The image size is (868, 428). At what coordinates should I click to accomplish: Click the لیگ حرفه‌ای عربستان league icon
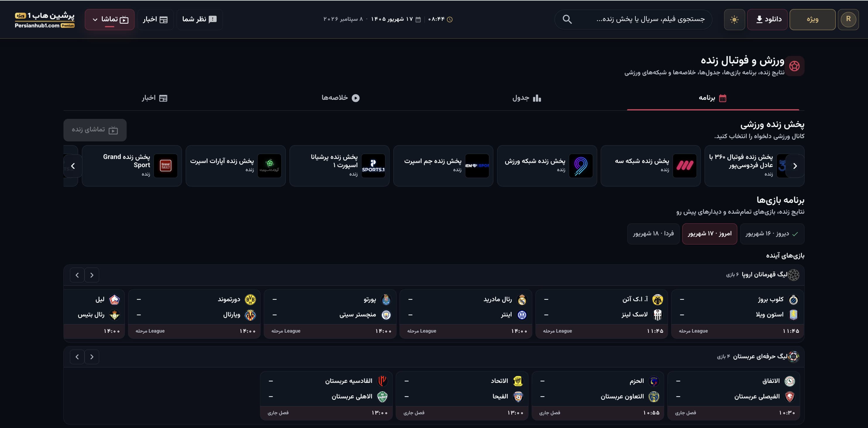[x=793, y=357]
